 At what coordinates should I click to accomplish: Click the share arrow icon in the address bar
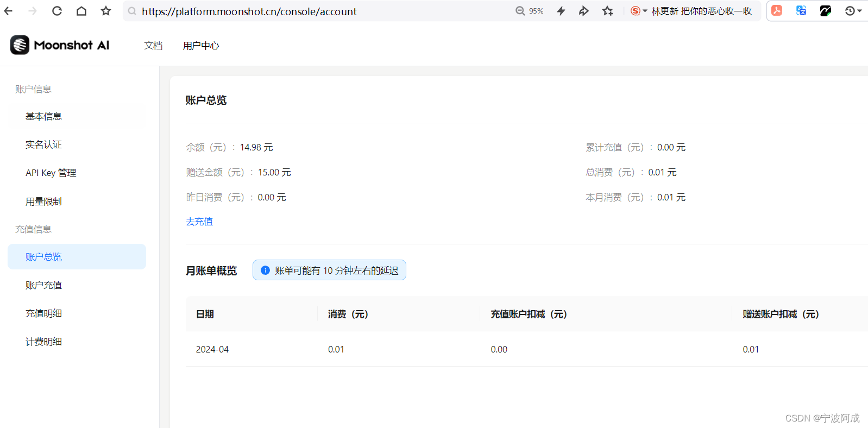click(x=584, y=11)
